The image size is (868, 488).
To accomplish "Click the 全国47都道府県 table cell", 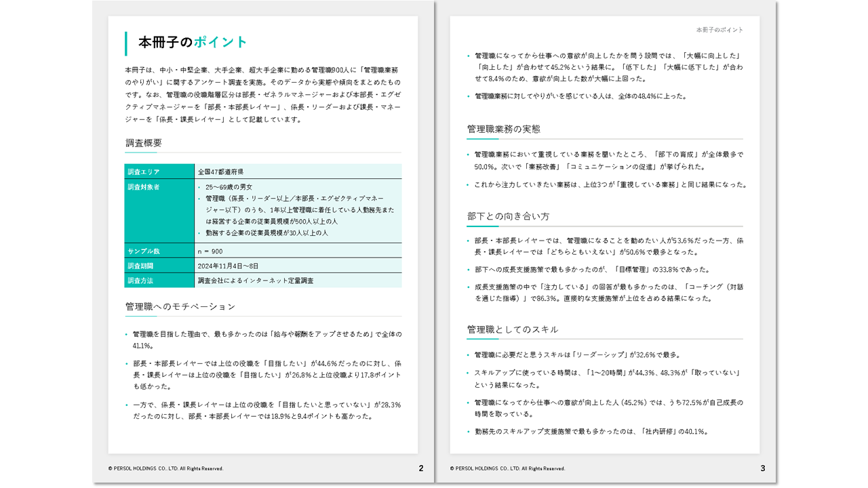I will 220,172.
